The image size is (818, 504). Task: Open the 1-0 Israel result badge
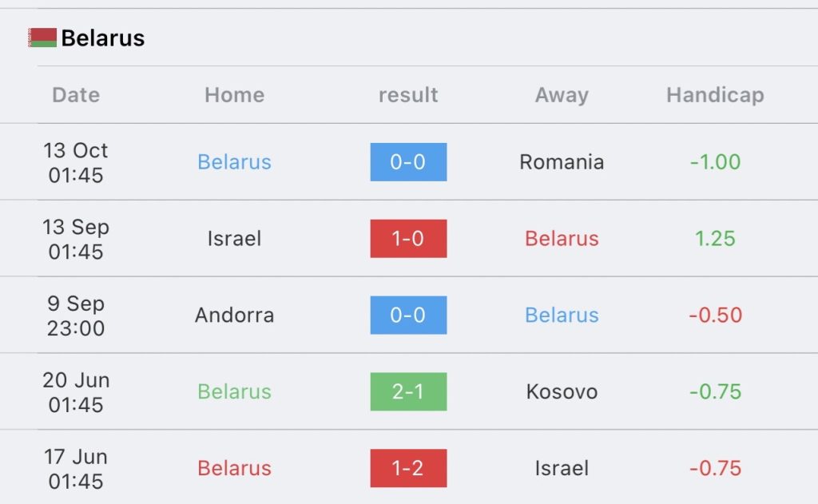point(408,239)
